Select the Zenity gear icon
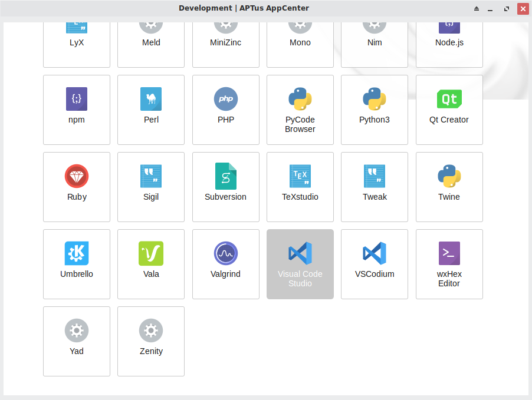This screenshot has width=532, height=400. coord(151,330)
